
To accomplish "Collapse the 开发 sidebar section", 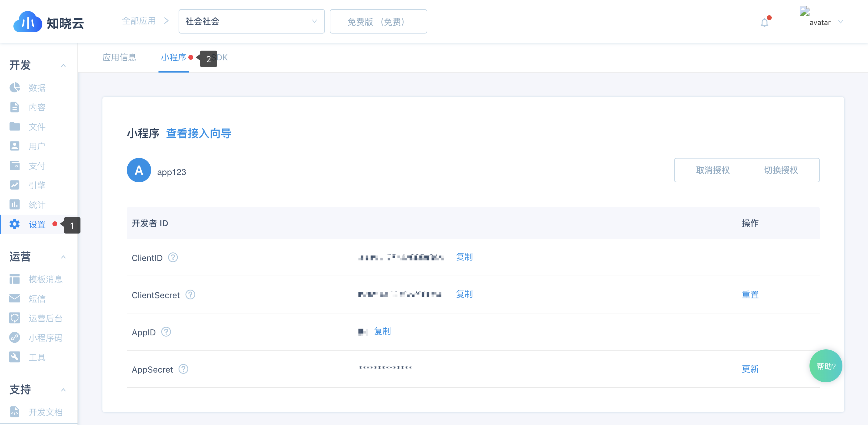I will pos(63,65).
